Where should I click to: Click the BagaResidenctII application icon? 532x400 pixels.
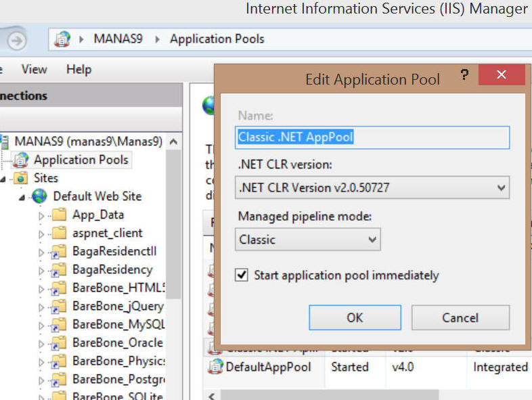tap(59, 251)
